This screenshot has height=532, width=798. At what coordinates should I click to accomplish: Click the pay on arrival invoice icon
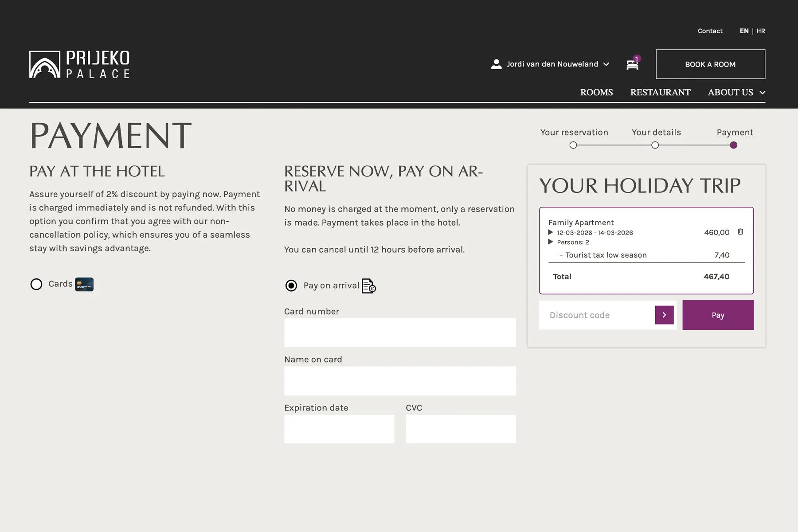pyautogui.click(x=368, y=286)
